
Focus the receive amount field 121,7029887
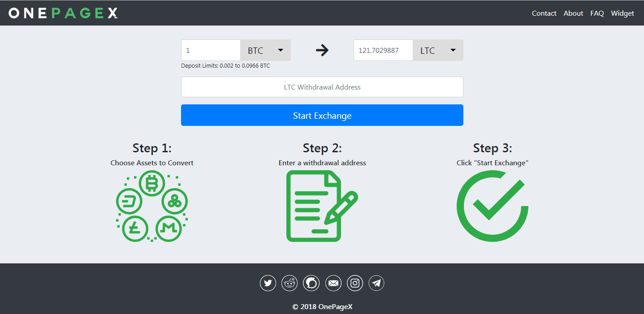pyautogui.click(x=383, y=50)
